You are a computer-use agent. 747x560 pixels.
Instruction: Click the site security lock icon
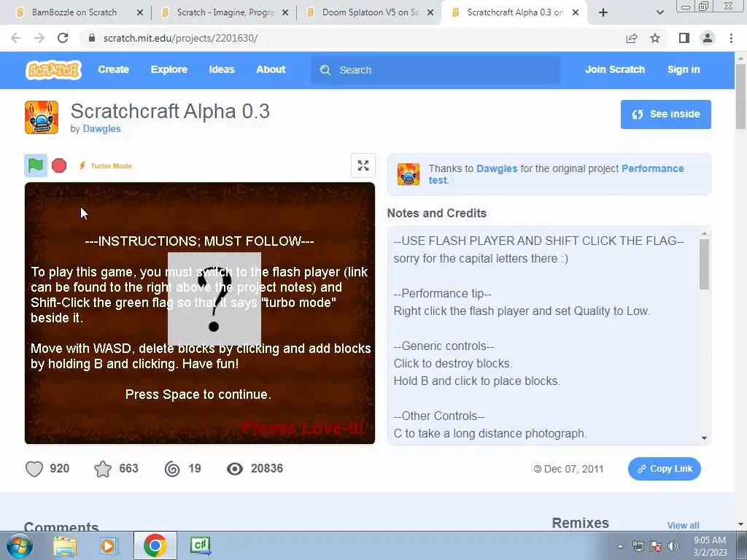92,38
